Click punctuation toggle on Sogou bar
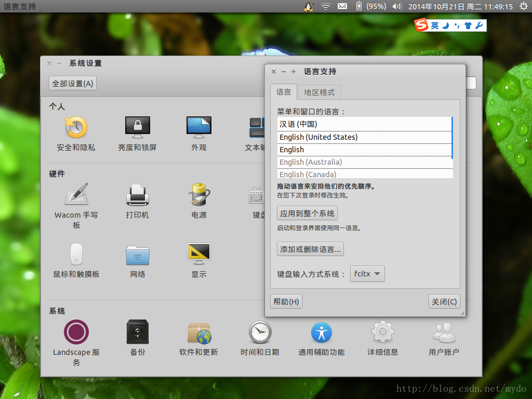The width and height of the screenshot is (532, 399). [x=457, y=25]
